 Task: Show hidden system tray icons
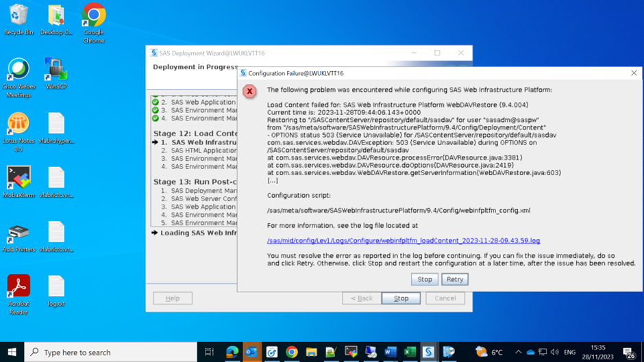tap(519, 352)
